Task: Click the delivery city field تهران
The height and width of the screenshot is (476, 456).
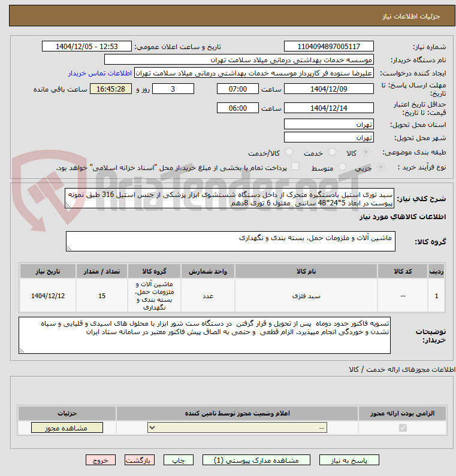Action: coord(329,138)
